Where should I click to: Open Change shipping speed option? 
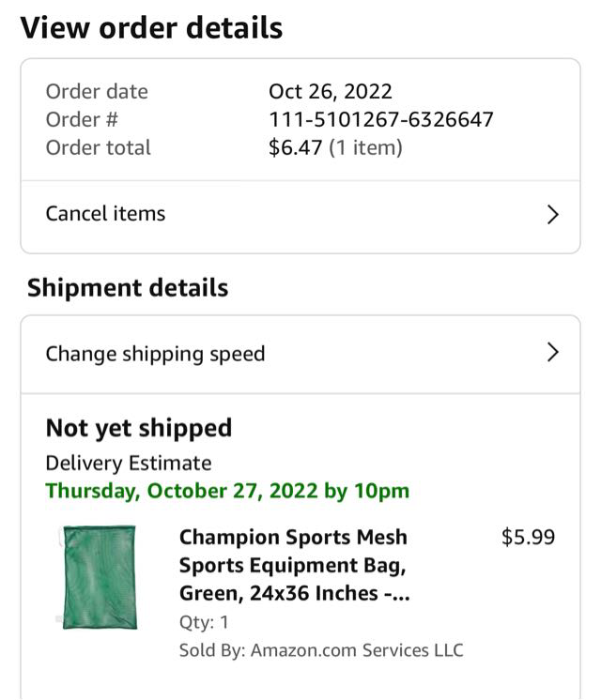click(155, 354)
